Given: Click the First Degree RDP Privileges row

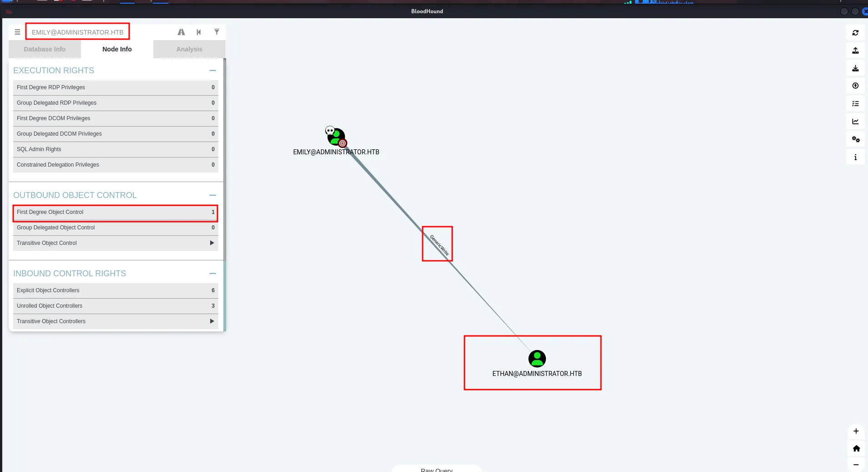Looking at the screenshot, I should pyautogui.click(x=116, y=87).
